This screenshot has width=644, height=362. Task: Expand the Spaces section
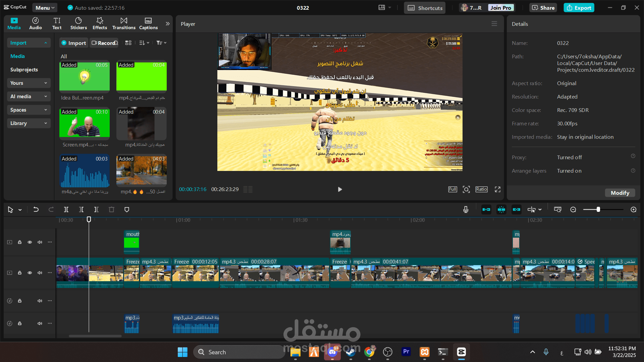pos(29,110)
